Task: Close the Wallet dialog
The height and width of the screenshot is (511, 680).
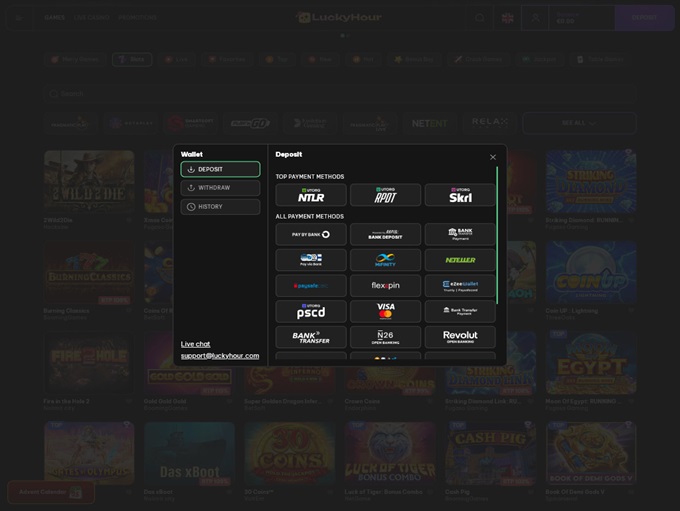Action: pos(493,157)
